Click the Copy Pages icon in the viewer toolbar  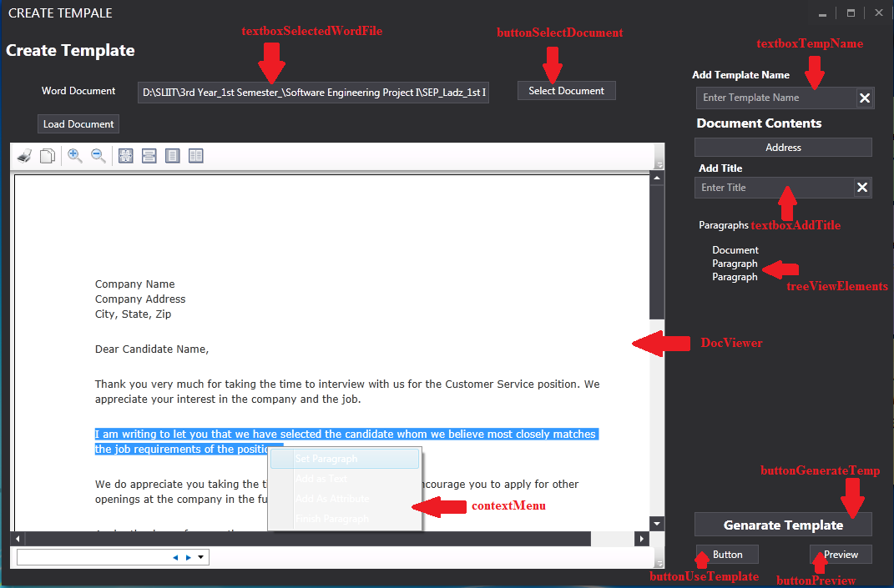pos(48,155)
